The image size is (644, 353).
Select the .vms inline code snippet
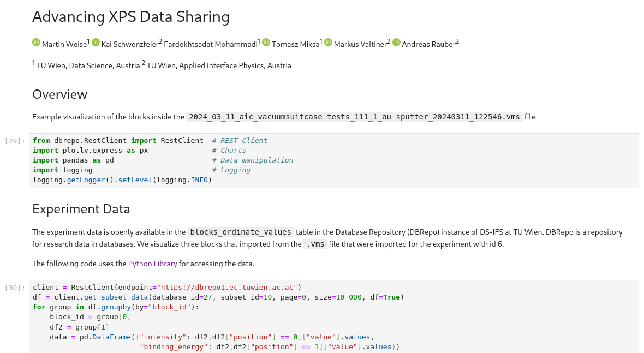[x=315, y=244]
